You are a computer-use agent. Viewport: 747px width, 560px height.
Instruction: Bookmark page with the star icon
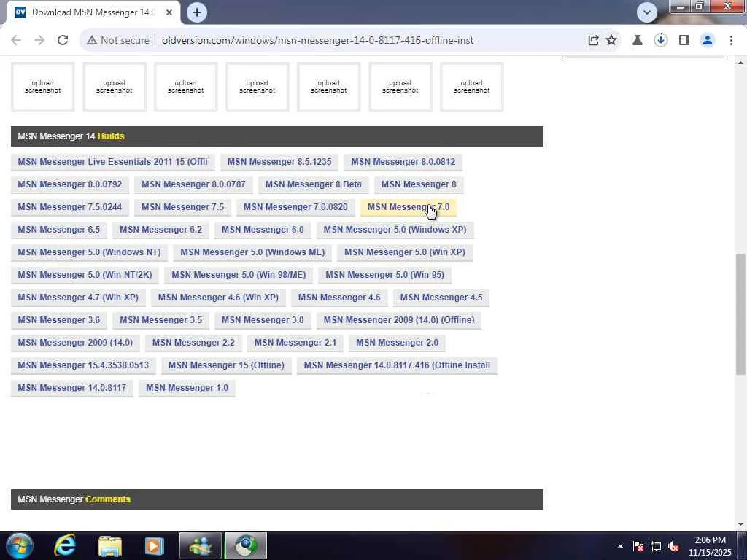coord(611,41)
